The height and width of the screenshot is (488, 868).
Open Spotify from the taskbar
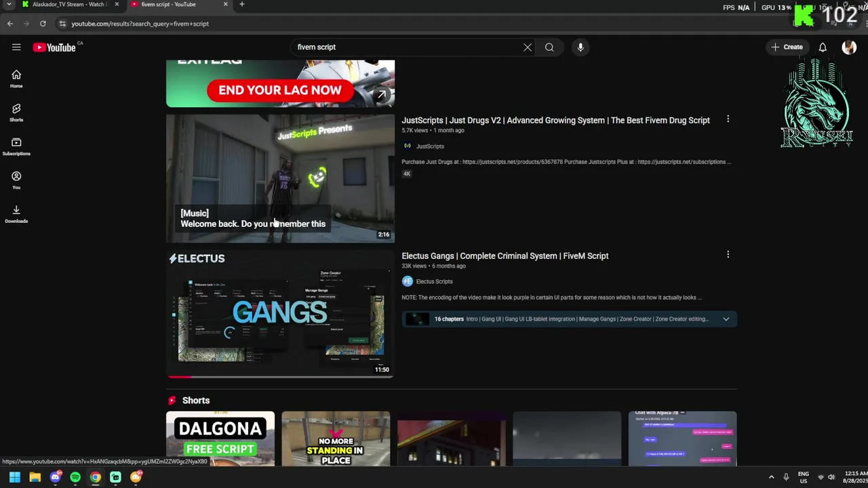pos(75,477)
